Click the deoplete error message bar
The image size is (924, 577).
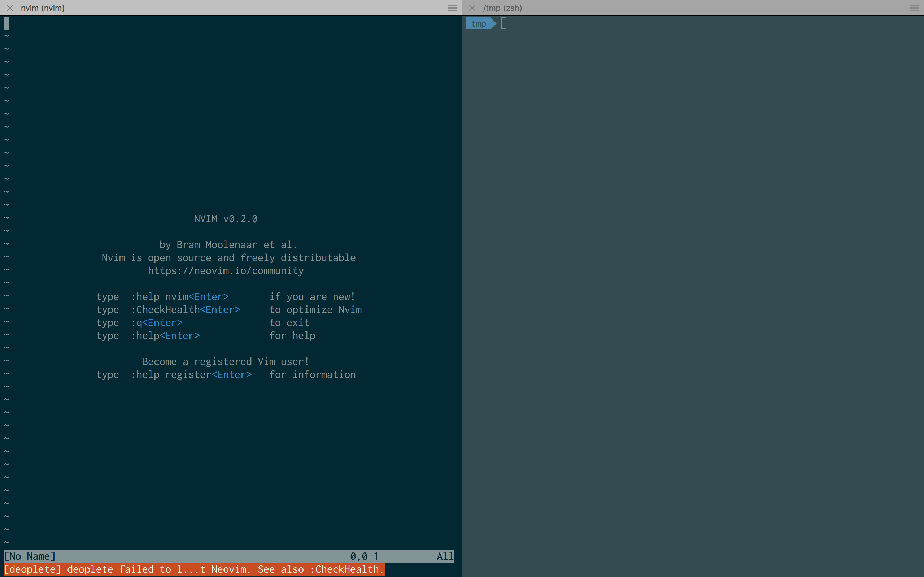tap(191, 569)
